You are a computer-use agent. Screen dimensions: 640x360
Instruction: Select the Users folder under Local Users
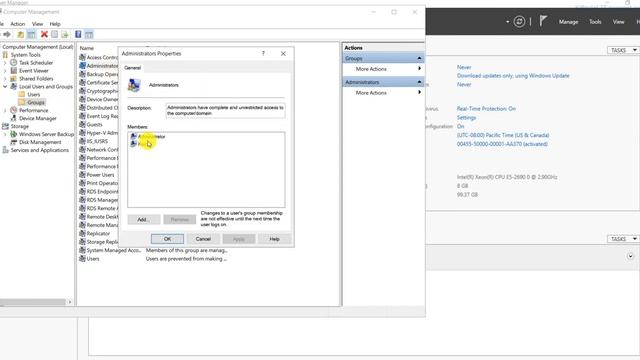[x=33, y=94]
